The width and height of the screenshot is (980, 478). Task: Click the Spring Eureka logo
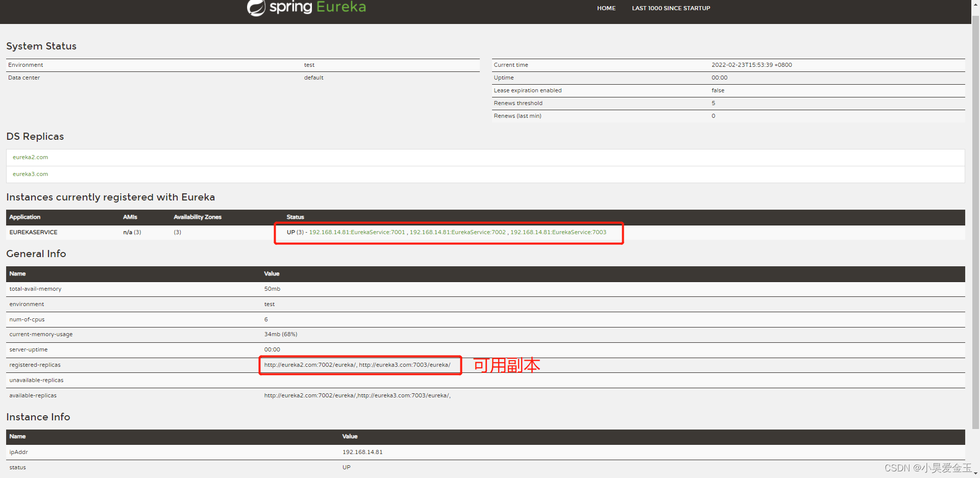coord(306,7)
